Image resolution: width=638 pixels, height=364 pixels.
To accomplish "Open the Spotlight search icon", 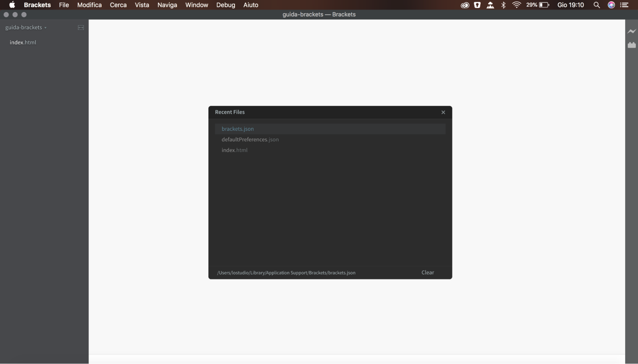I will [x=597, y=5].
